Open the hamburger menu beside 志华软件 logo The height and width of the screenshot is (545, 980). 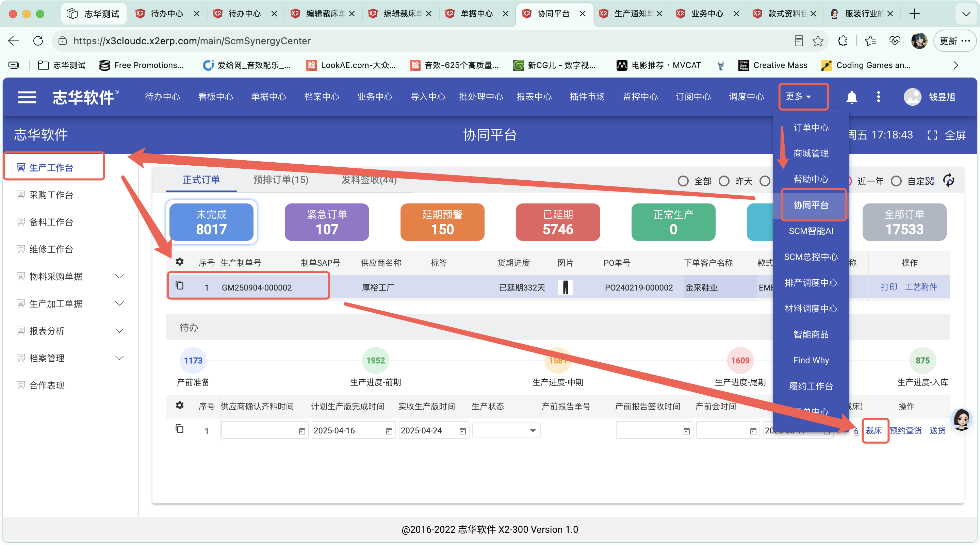27,97
